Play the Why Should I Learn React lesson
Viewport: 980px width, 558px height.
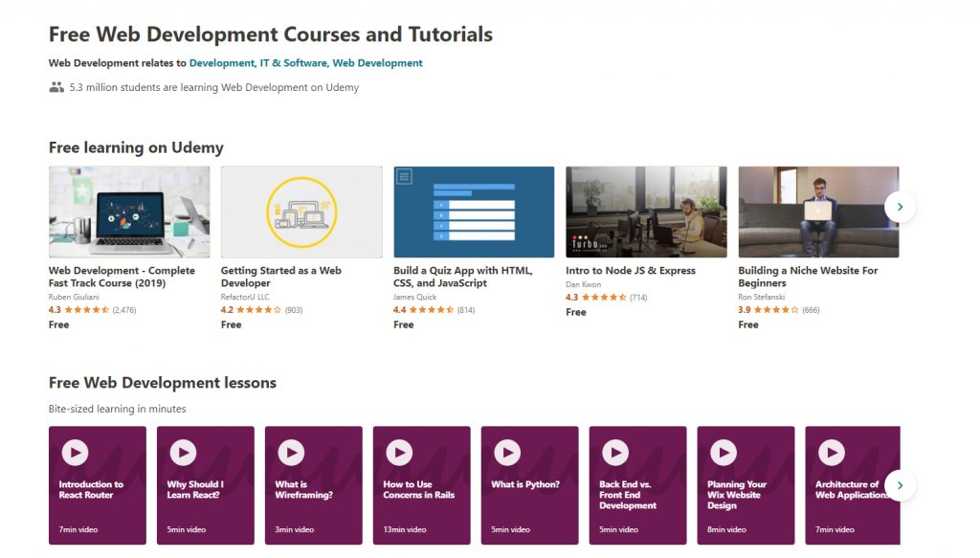coord(183,453)
